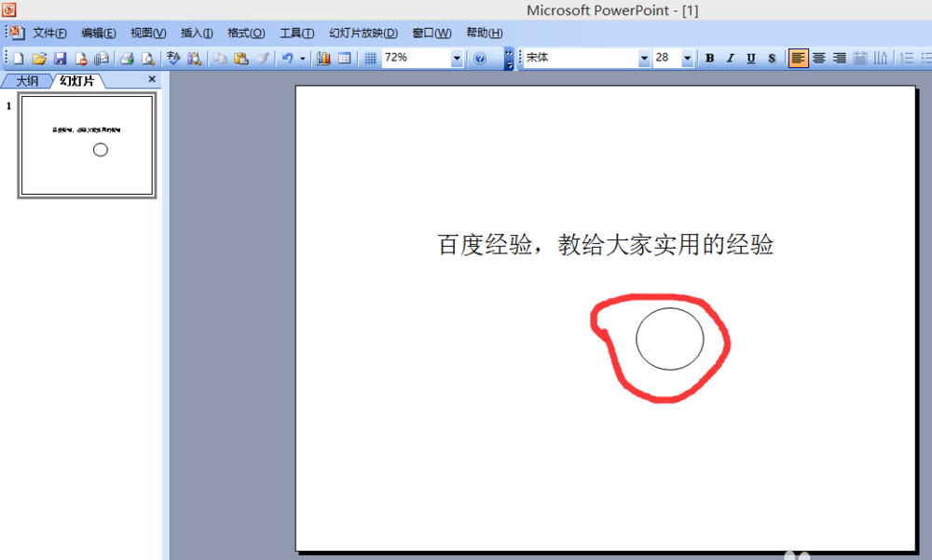This screenshot has height=560, width=932.
Task: Click the Copy icon in the toolbar
Action: 220,59
